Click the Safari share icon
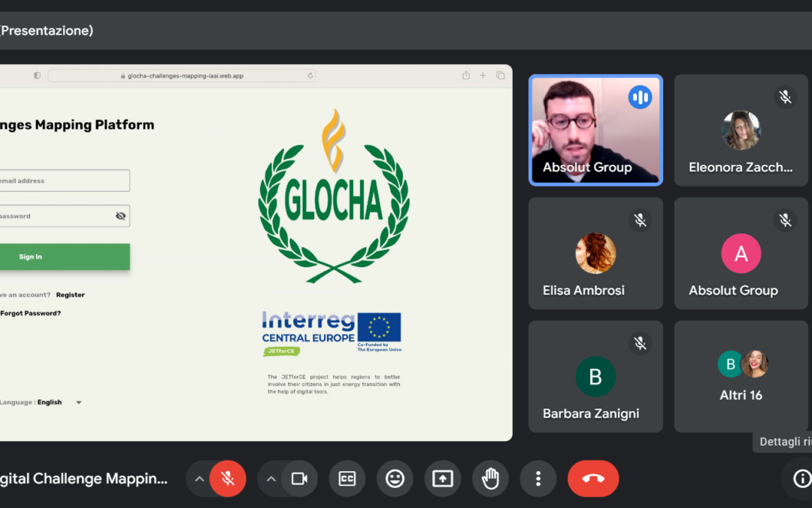This screenshot has height=508, width=812. point(466,75)
